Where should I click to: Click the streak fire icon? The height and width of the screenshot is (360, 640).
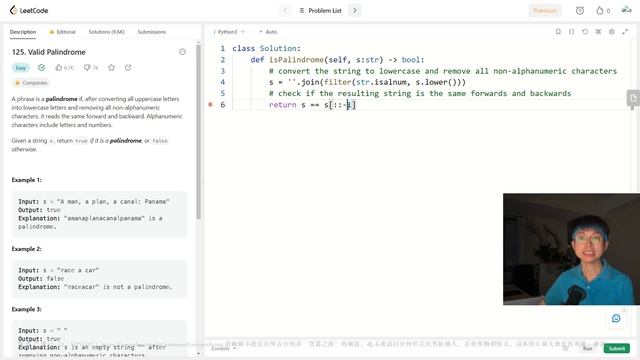coord(600,11)
